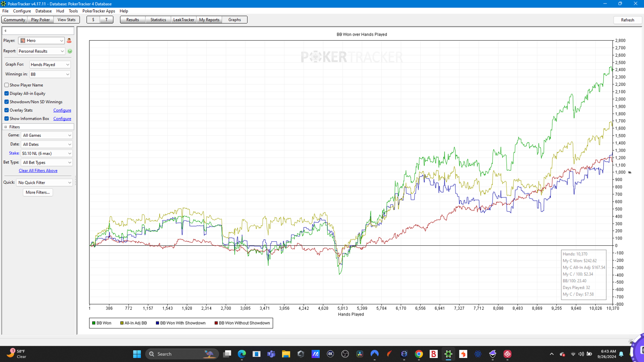Click the More Filters button
This screenshot has width=644, height=362.
pyautogui.click(x=38, y=192)
